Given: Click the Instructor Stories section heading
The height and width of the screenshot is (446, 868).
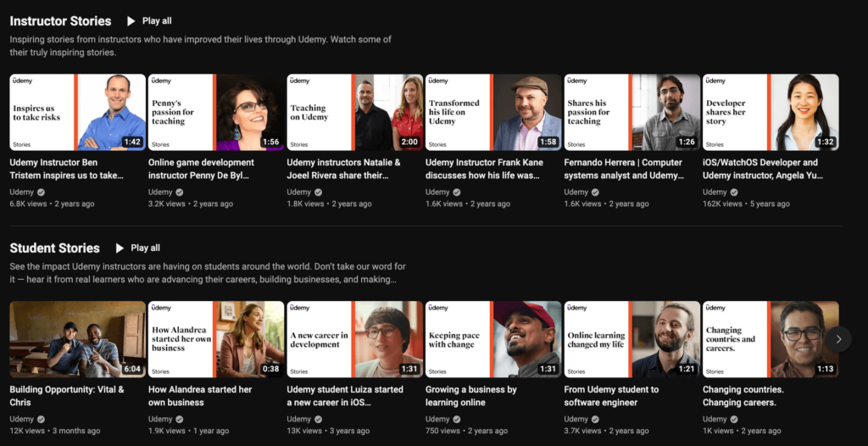Looking at the screenshot, I should pyautogui.click(x=60, y=20).
